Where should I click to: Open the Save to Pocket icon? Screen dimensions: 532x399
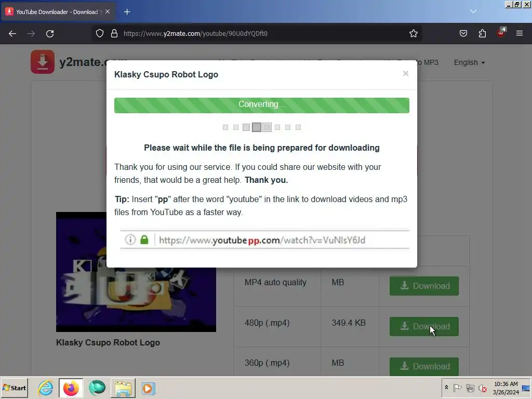coord(463,34)
